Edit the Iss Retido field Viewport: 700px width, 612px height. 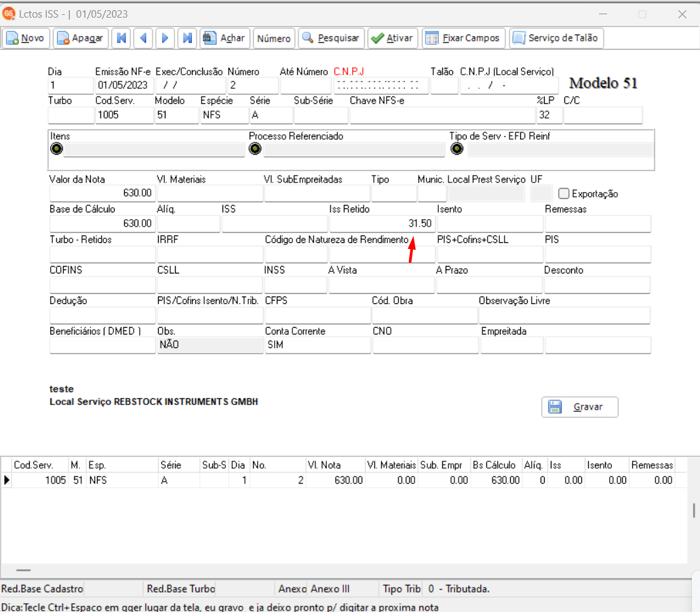coord(382,223)
